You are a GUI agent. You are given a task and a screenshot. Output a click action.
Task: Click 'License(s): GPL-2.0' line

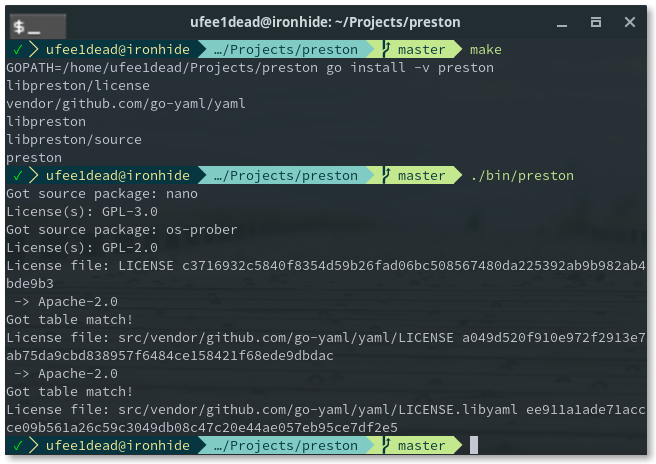(x=82, y=248)
